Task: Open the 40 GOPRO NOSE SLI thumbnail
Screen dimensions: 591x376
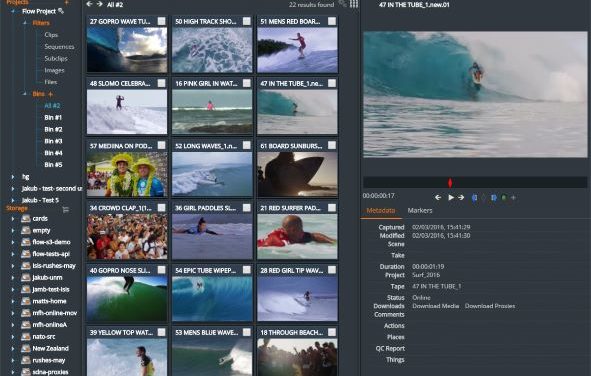Action: (x=127, y=299)
